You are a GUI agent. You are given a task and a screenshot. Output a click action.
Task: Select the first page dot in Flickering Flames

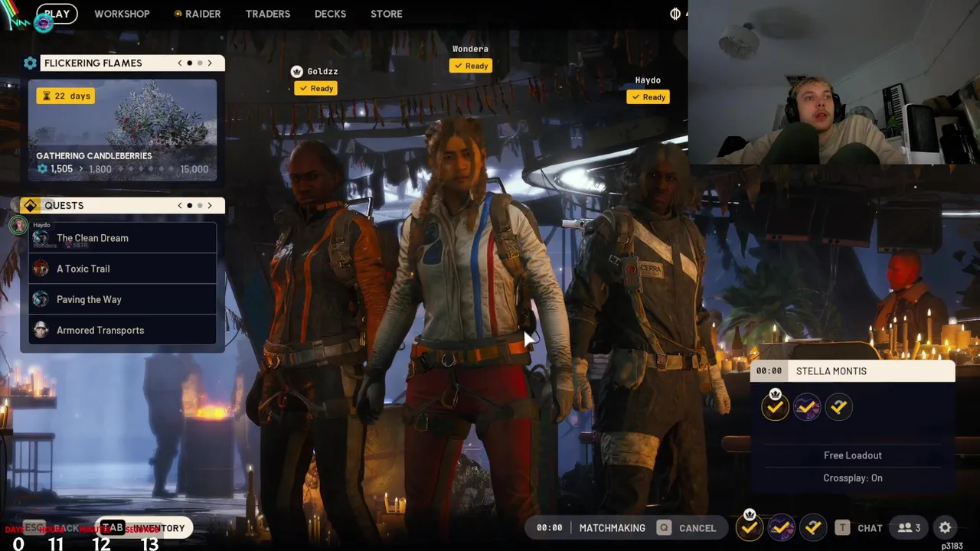coord(190,64)
